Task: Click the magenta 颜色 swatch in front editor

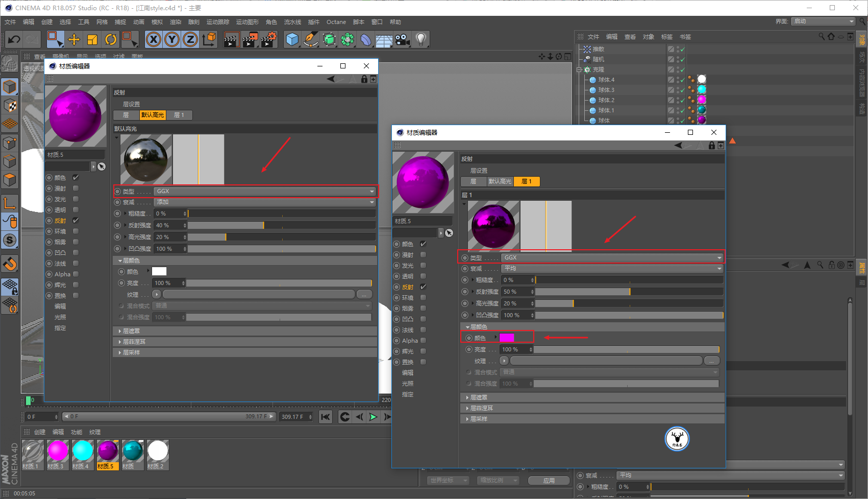Action: click(x=507, y=338)
